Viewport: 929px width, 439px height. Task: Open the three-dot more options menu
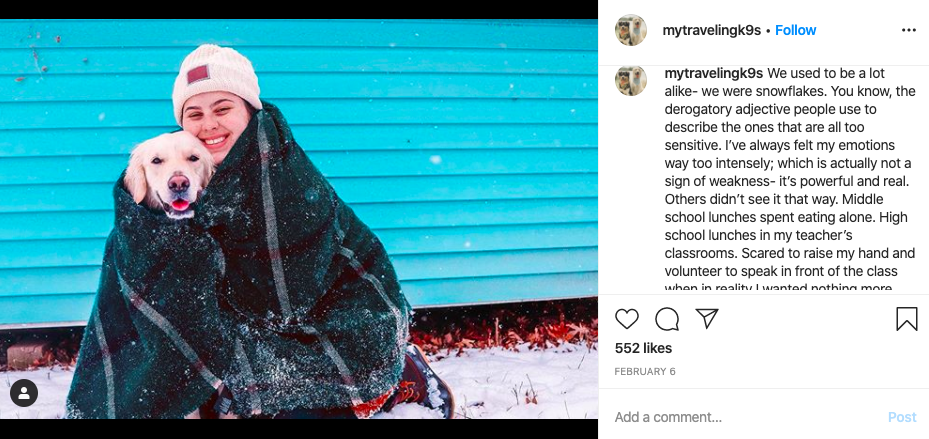(908, 30)
